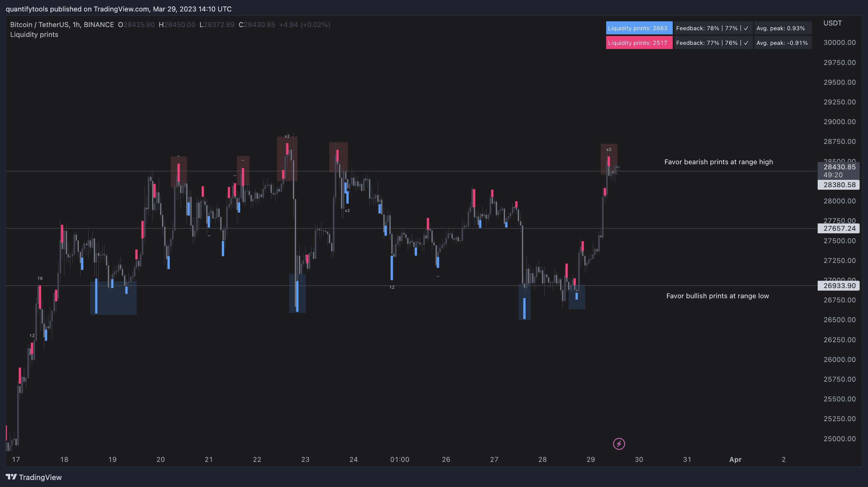Click the Apr date label on the time axis
The image size is (868, 487).
coord(735,459)
